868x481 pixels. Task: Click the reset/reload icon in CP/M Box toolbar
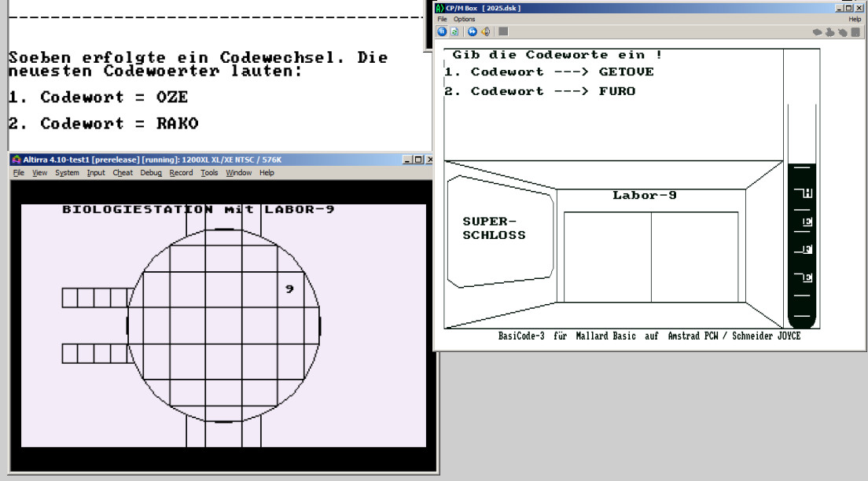coord(454,31)
